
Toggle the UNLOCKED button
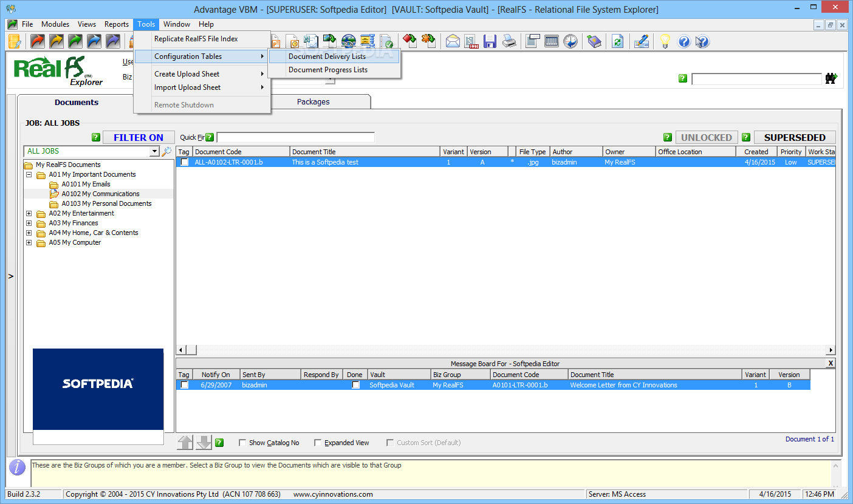coord(707,137)
